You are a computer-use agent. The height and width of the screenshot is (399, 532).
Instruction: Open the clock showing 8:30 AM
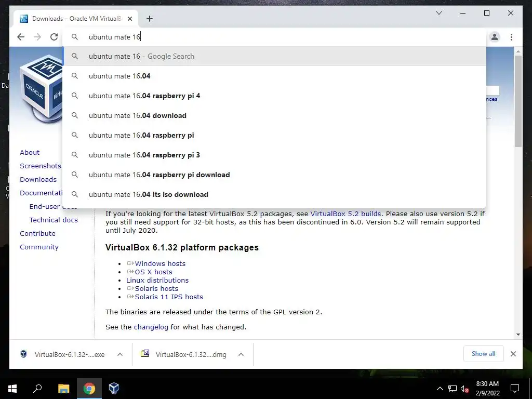coord(487,389)
